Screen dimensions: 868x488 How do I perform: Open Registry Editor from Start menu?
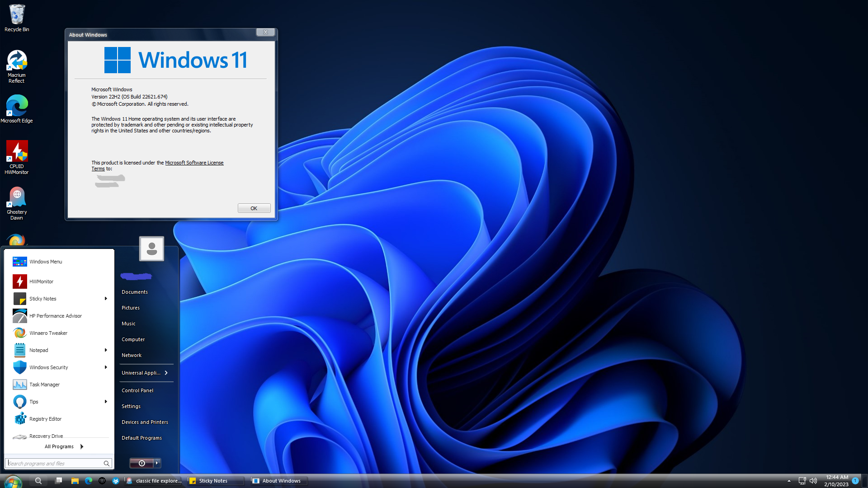[x=45, y=419]
